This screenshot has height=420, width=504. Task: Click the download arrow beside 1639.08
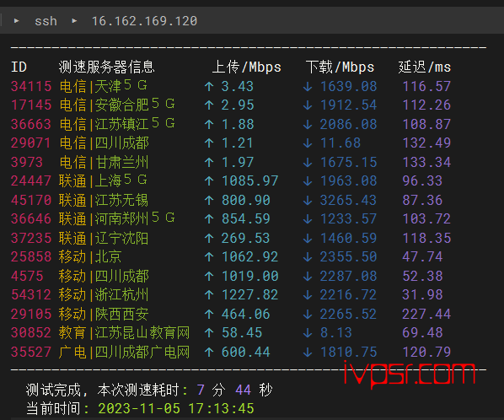coord(308,86)
